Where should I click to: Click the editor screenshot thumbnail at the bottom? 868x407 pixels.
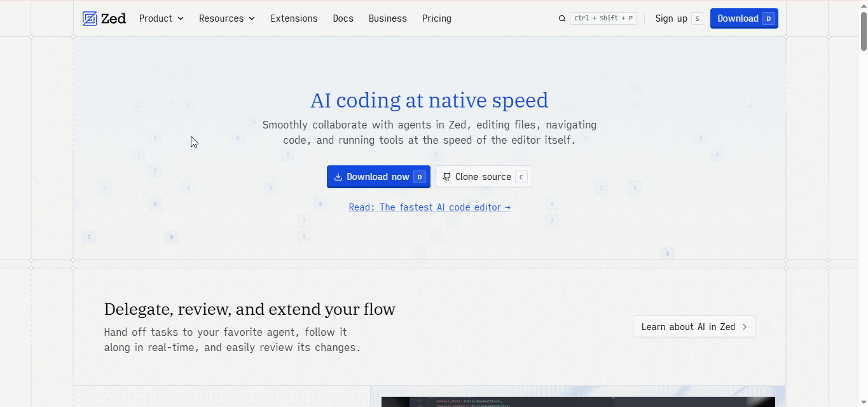click(578, 402)
